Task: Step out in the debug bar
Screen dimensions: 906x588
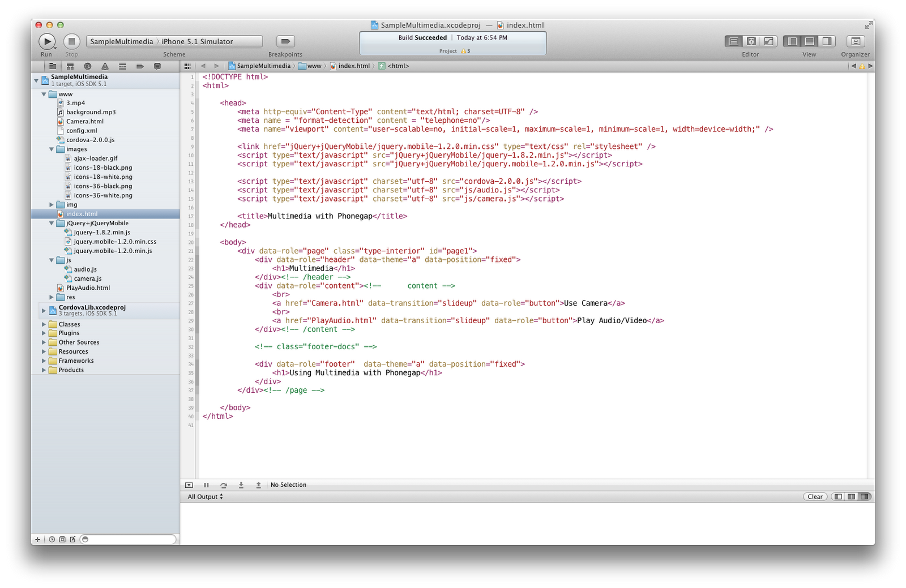Action: coord(259,485)
